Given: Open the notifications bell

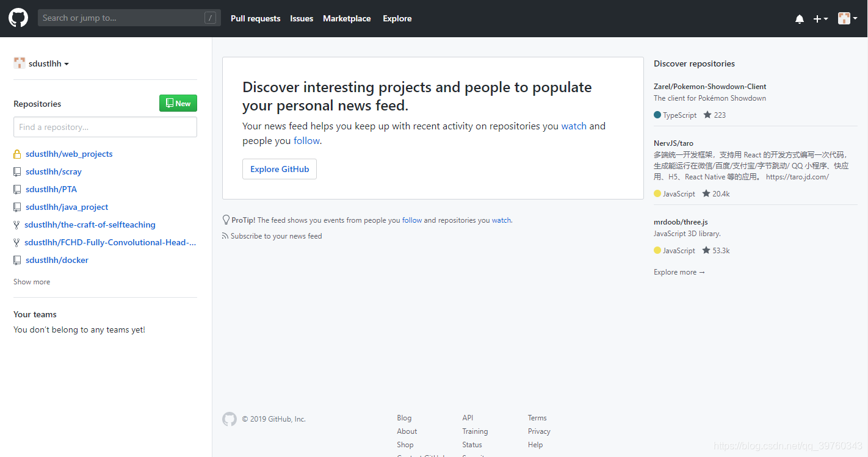Looking at the screenshot, I should (x=800, y=19).
